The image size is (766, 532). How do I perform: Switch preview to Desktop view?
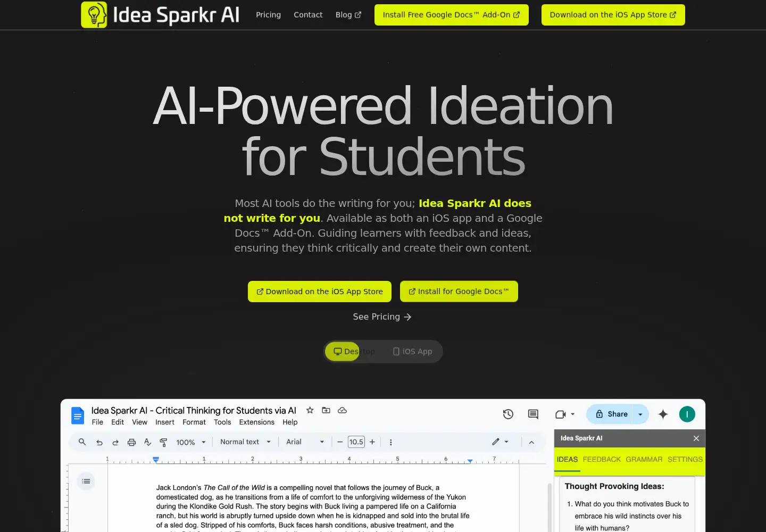point(354,352)
